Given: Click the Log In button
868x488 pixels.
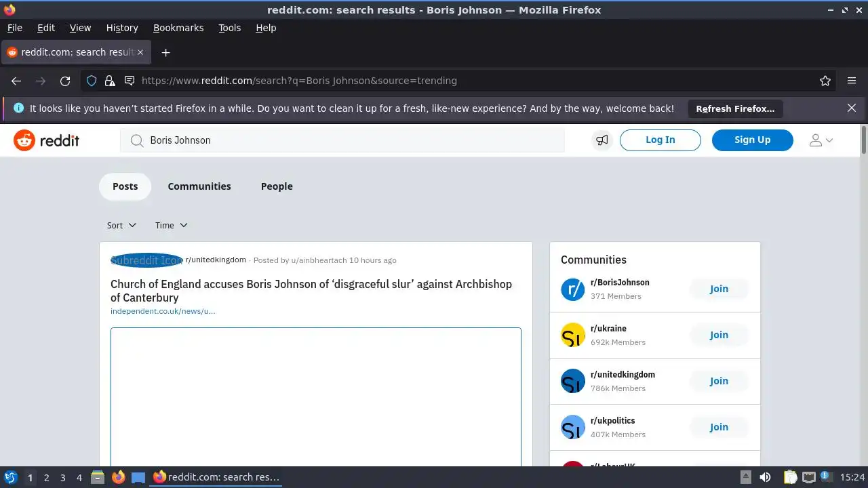Looking at the screenshot, I should [660, 140].
